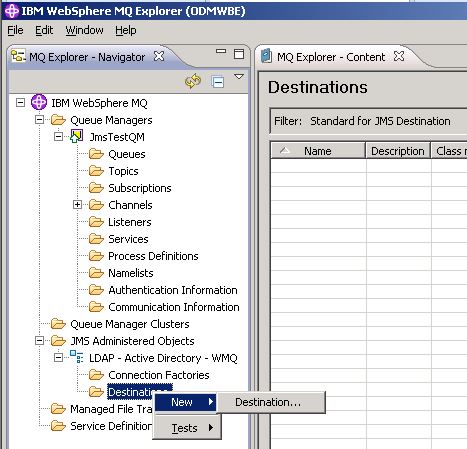Select the Listeners tree item label

(x=130, y=222)
